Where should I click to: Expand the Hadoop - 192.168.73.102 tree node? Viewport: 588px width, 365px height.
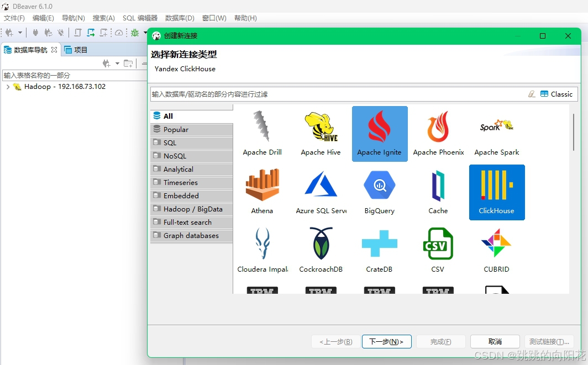8,87
